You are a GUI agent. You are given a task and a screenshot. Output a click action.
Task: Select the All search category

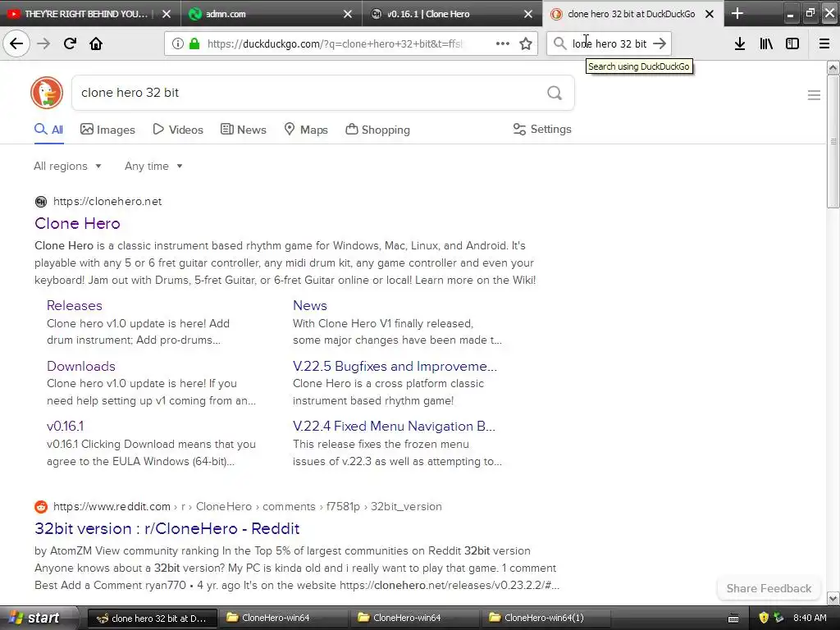tap(48, 129)
